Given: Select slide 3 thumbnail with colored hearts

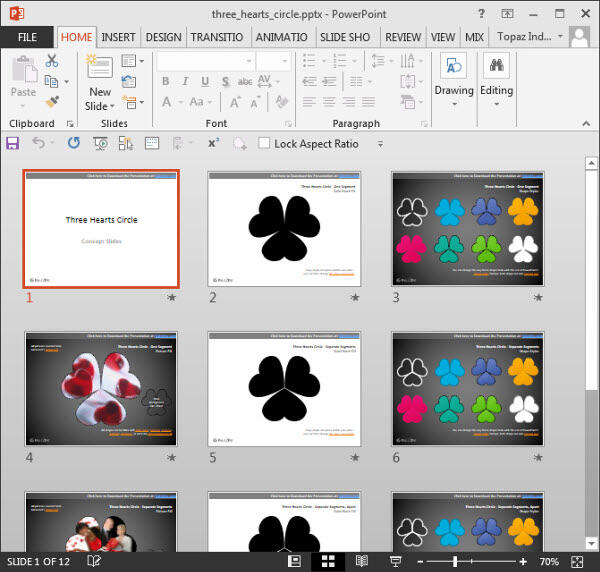Looking at the screenshot, I should tap(468, 229).
